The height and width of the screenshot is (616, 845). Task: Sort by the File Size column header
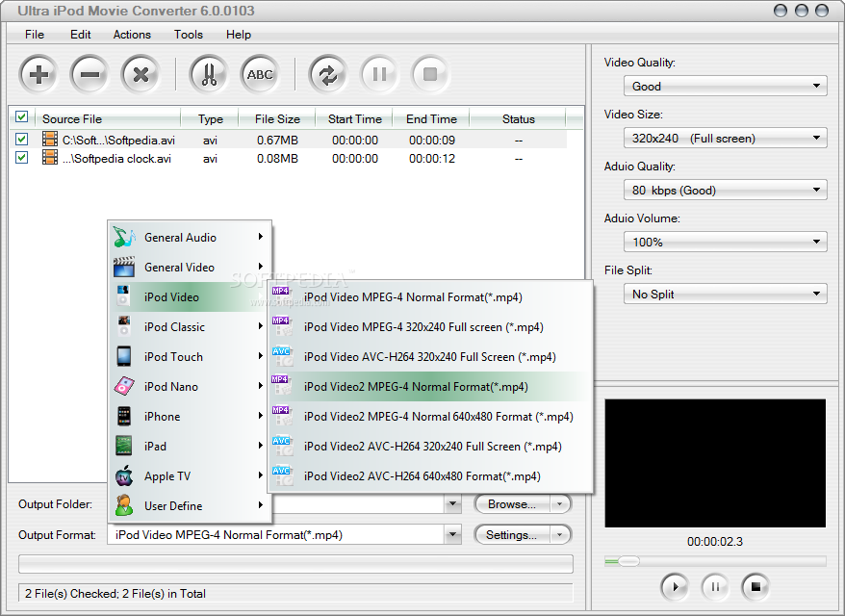point(277,118)
